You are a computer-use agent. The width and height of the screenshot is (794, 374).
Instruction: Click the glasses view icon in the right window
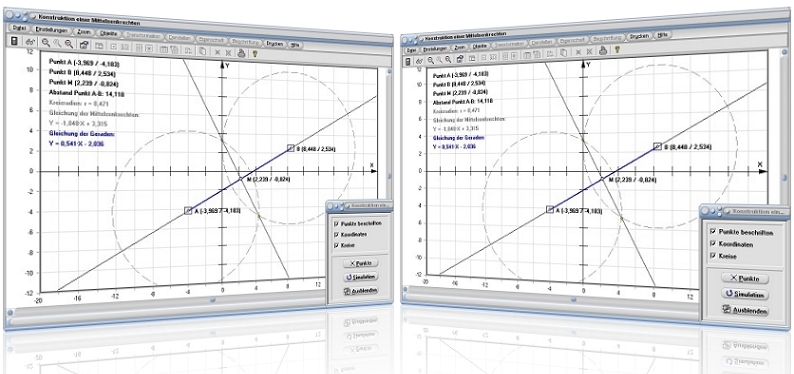coord(419,61)
